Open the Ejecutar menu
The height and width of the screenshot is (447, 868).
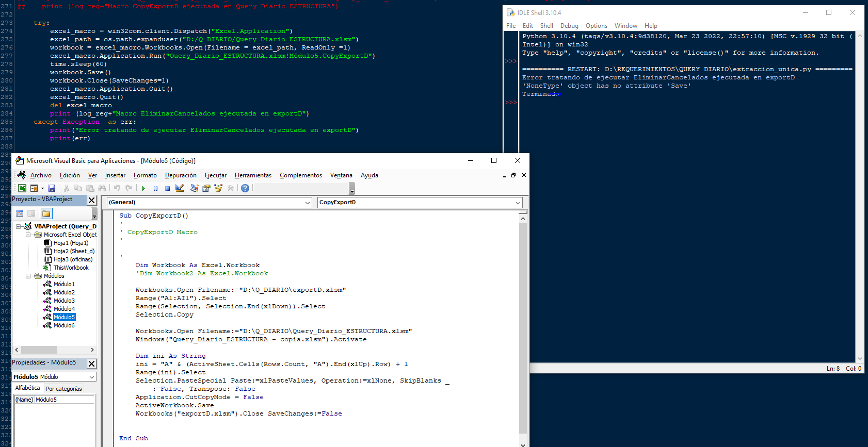point(216,175)
